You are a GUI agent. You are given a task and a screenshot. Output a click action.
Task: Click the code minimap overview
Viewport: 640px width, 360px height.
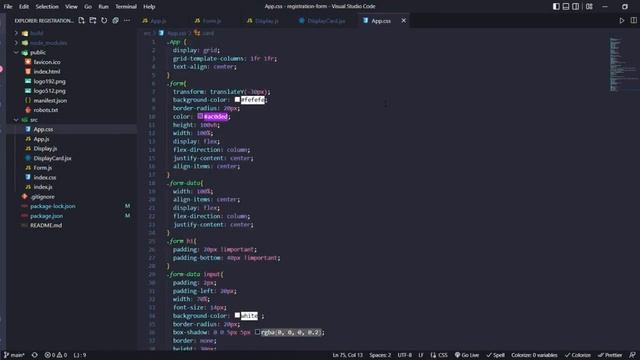(x=622, y=64)
